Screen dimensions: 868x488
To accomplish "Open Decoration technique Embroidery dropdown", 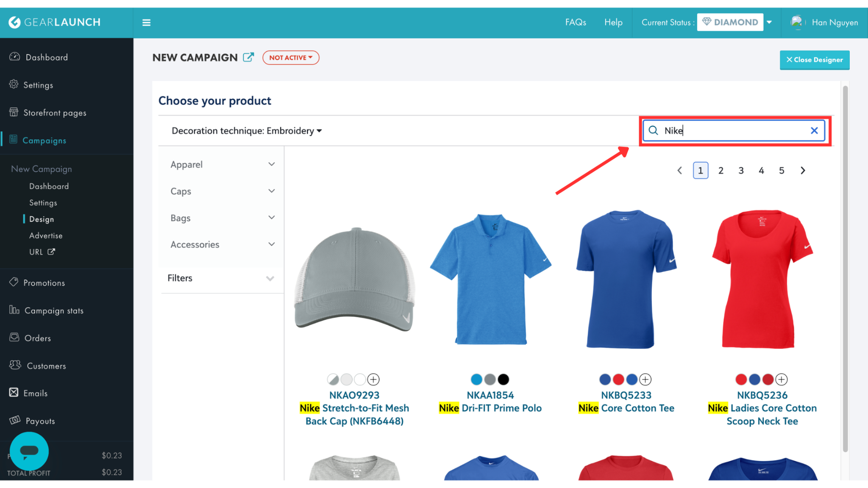I will click(x=247, y=131).
